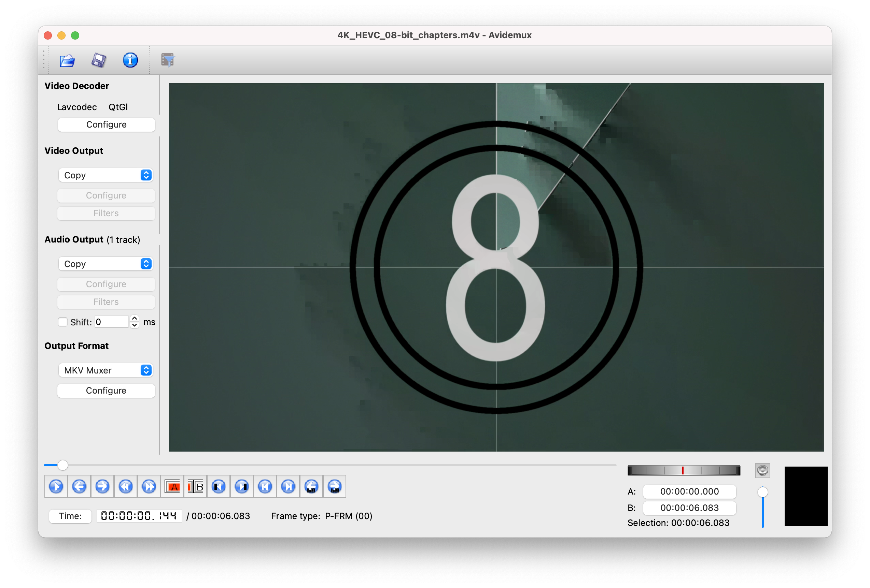Open the Audio Output Copy dropdown
This screenshot has width=870, height=588.
[106, 264]
